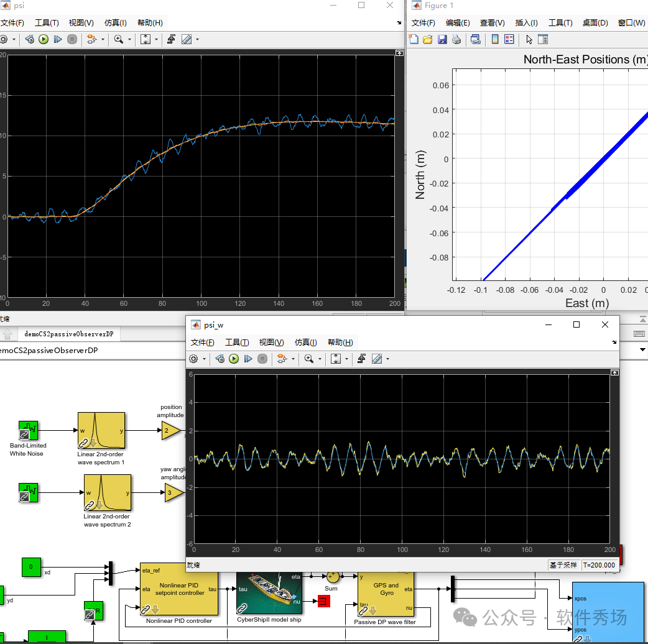
Task: Expand highlight block dropdown in psi scope
Action: [103, 40]
